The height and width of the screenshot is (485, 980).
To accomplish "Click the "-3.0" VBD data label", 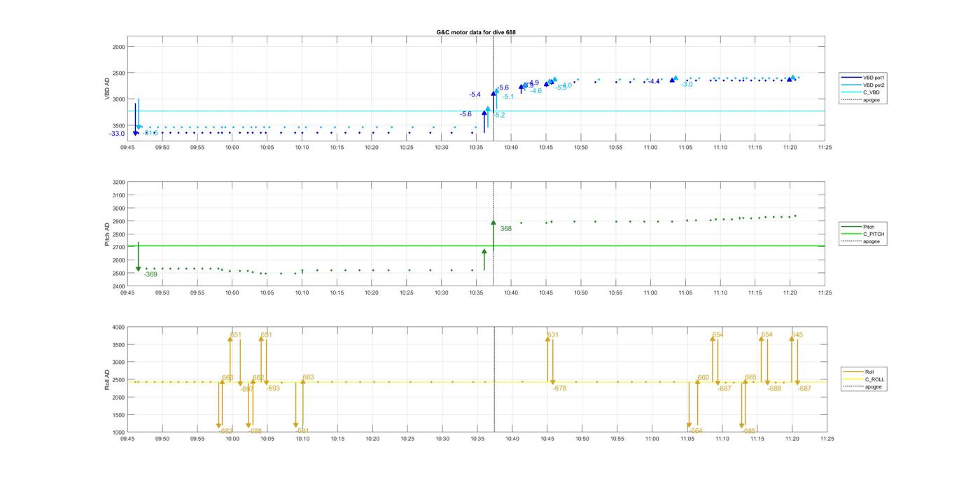I will [687, 85].
